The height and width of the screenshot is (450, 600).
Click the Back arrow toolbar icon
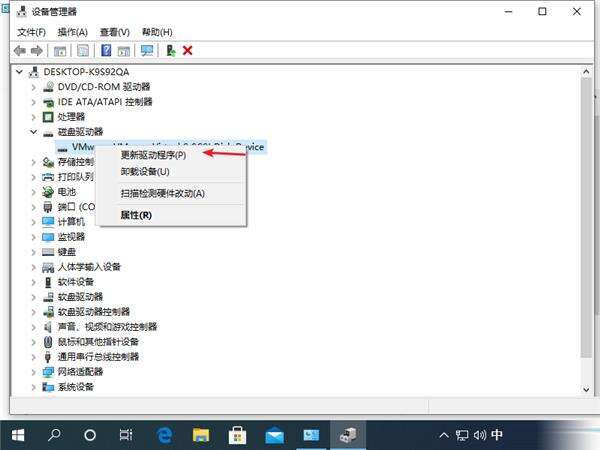point(20,51)
